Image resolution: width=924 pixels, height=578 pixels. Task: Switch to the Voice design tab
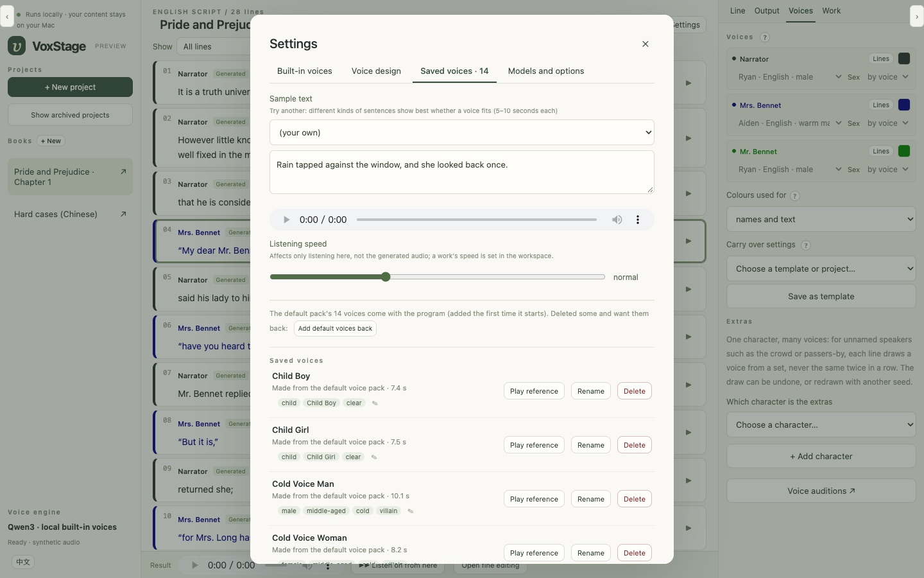(376, 71)
